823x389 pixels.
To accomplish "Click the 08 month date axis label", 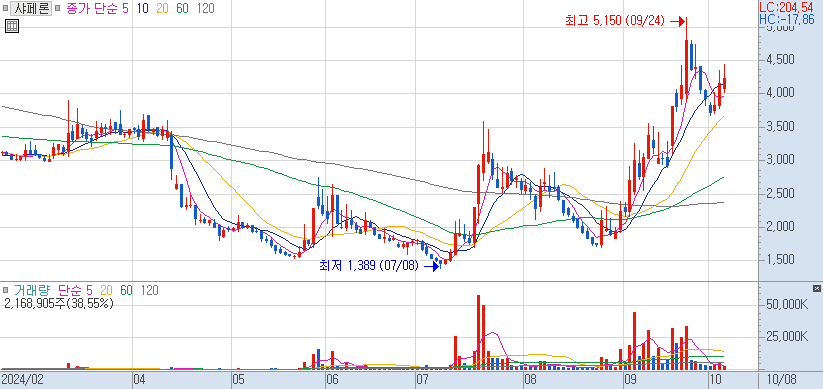I will coord(530,379).
